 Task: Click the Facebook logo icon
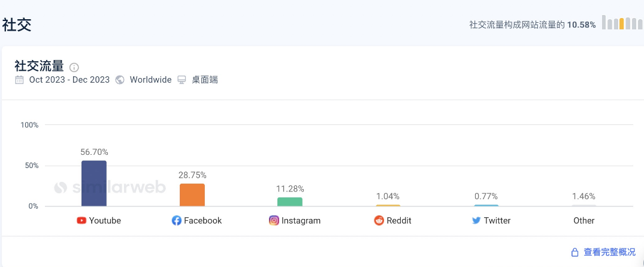pyautogui.click(x=177, y=221)
